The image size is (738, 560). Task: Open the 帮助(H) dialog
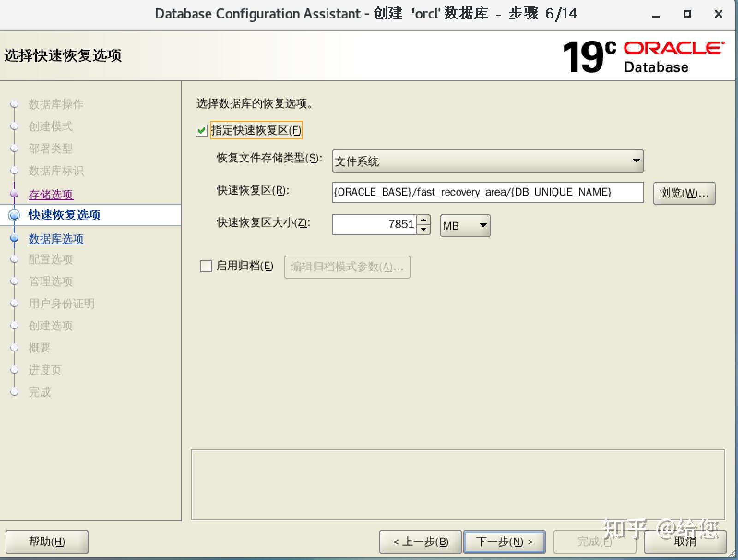[46, 542]
